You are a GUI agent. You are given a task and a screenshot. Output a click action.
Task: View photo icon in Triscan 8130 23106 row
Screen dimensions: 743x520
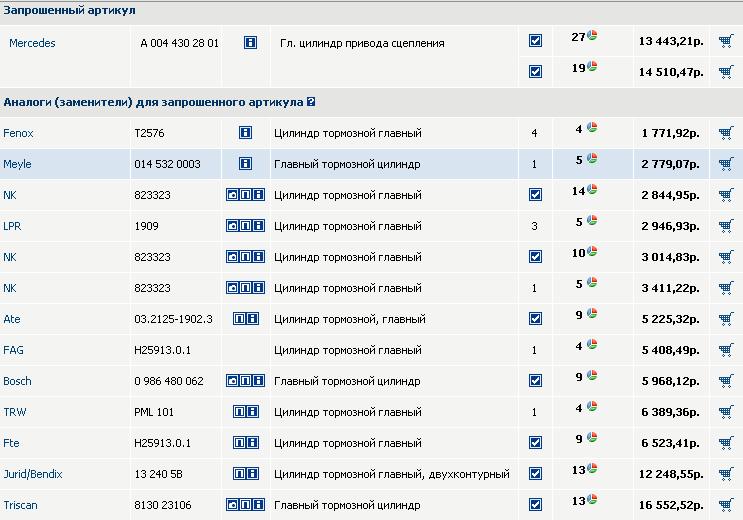coord(232,504)
